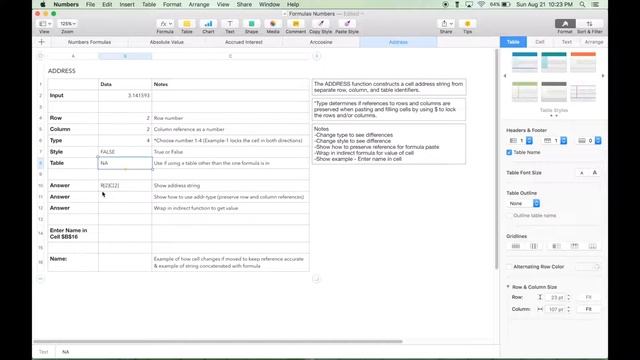Decrease table font size small A
Image resolution: width=640 pixels, height=360 pixels.
coord(582,173)
